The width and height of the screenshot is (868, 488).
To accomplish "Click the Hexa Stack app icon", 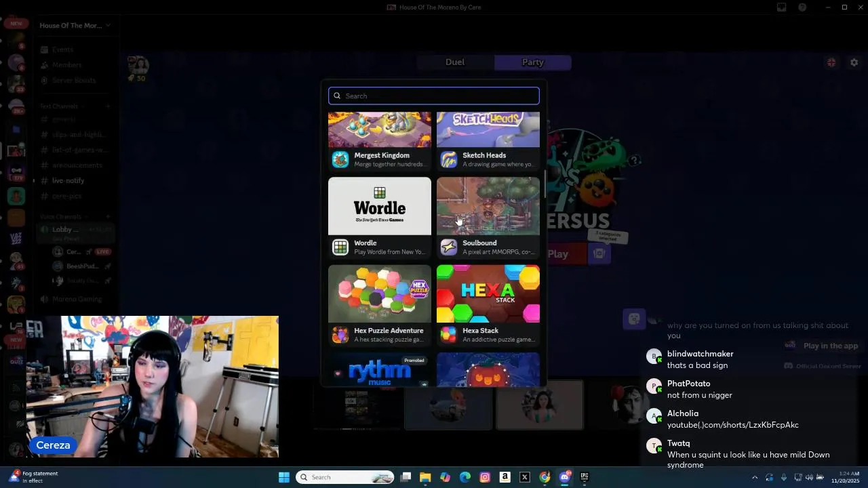I will click(x=449, y=335).
